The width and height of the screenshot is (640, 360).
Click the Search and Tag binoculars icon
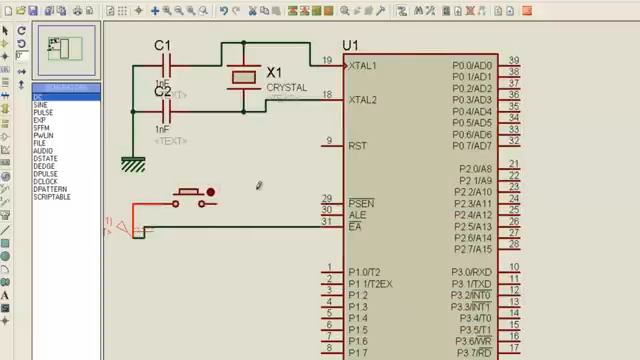pos(418,11)
